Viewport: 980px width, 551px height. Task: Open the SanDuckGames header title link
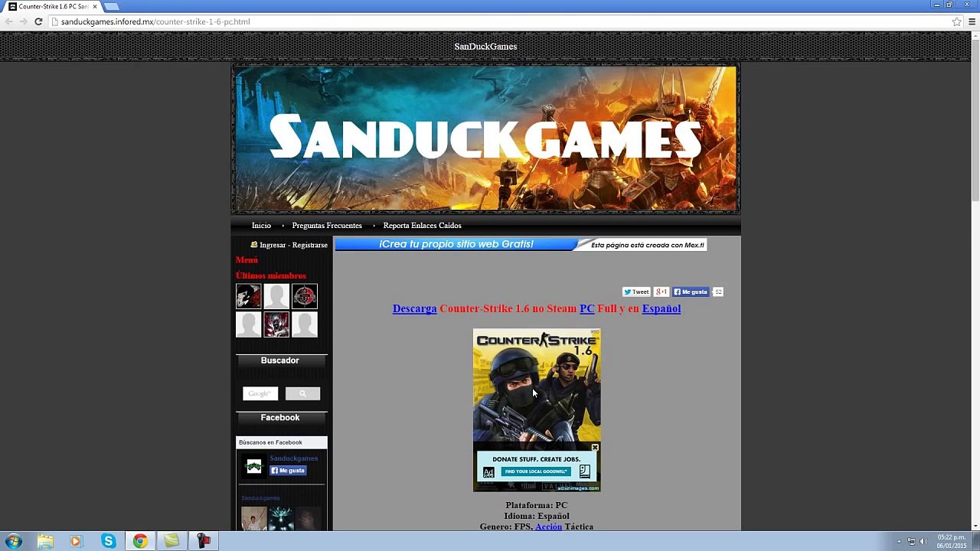tap(485, 47)
